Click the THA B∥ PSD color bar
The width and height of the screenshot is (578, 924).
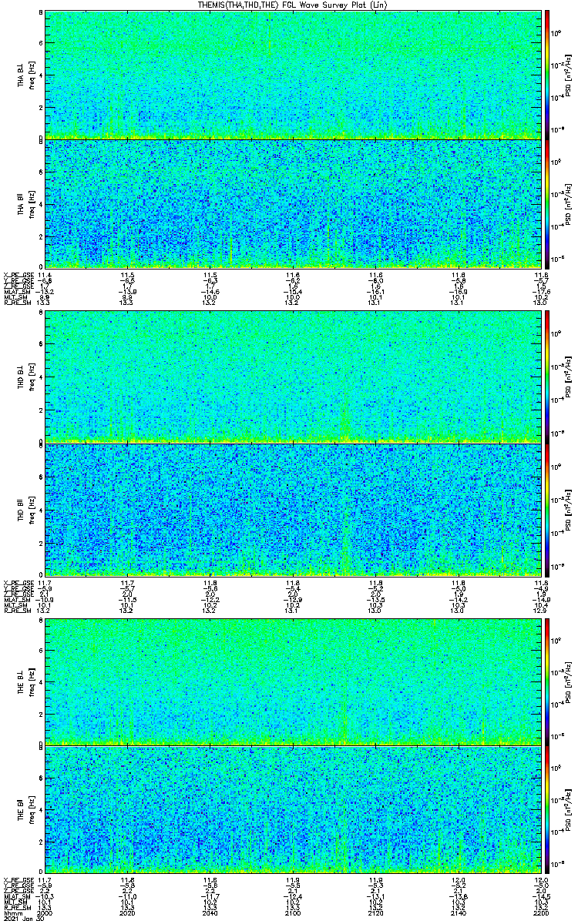(546, 204)
